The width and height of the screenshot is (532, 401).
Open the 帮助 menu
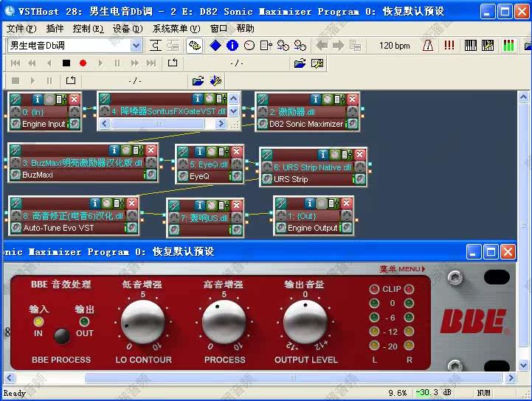coord(245,29)
